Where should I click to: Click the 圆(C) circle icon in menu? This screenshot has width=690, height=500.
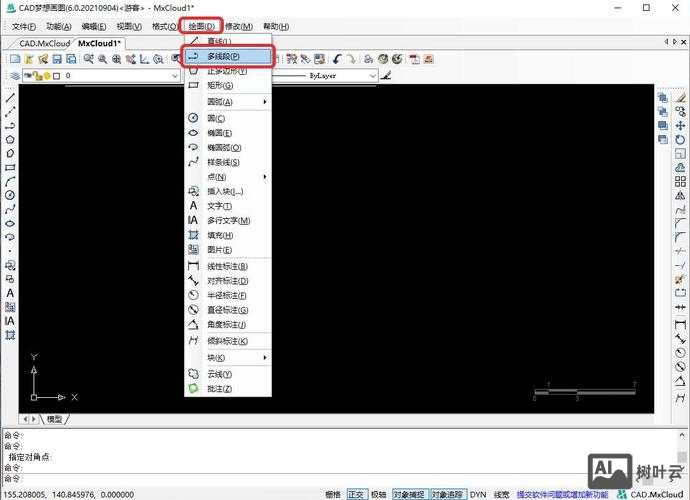[194, 118]
